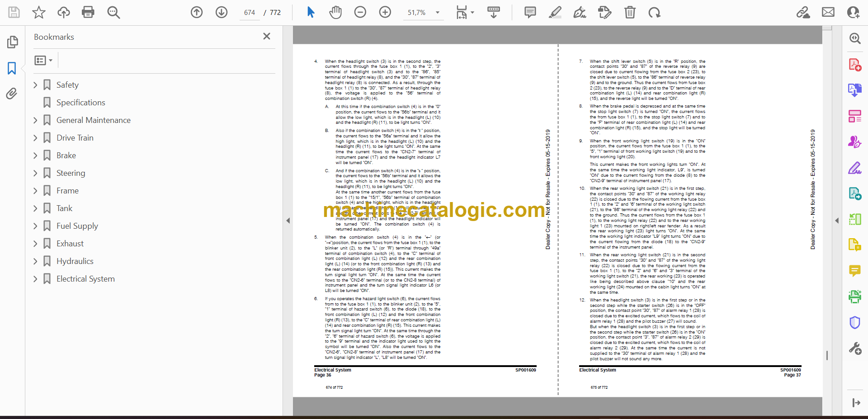868x419 pixels.
Task: Click the upload to cloud icon
Action: [64, 12]
